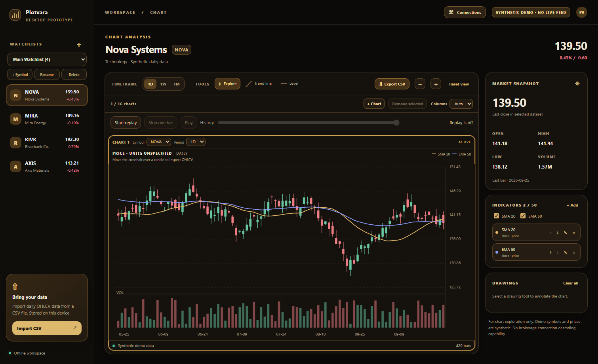Viewport: 598px width, 364px height.
Task: Add a new watchlist with plus icon
Action: pos(79,45)
